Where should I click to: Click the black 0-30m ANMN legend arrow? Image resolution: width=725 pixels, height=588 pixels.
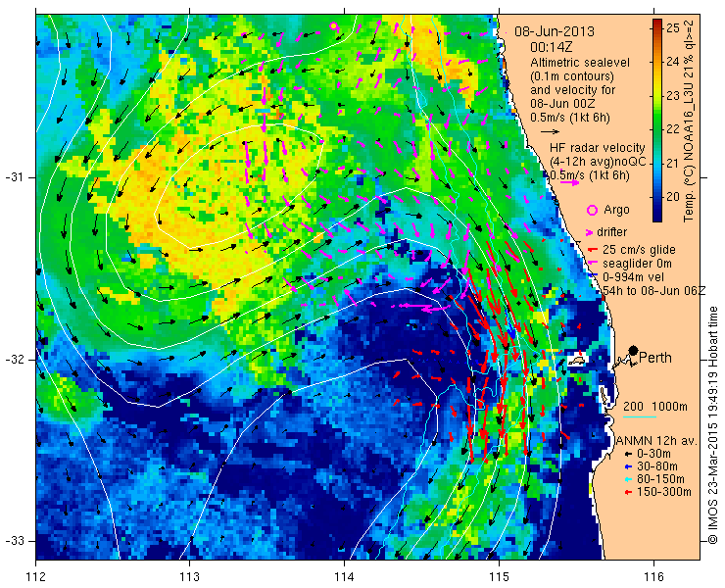tap(628, 455)
